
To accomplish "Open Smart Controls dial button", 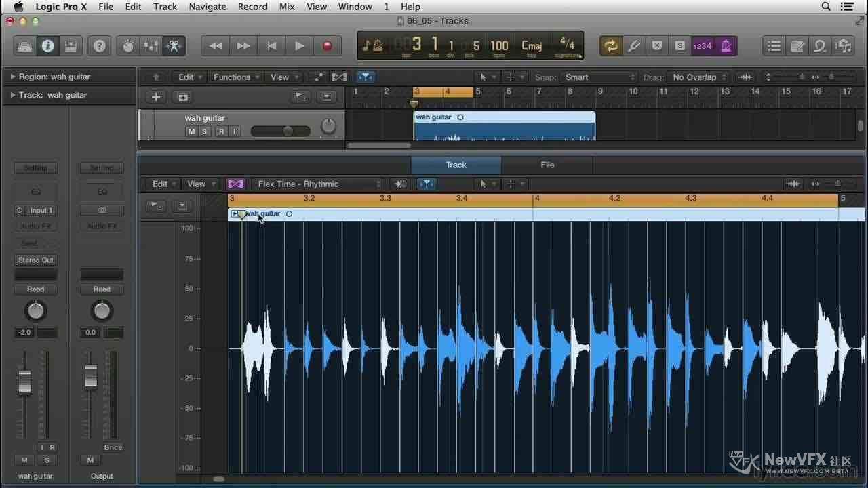I will (128, 46).
